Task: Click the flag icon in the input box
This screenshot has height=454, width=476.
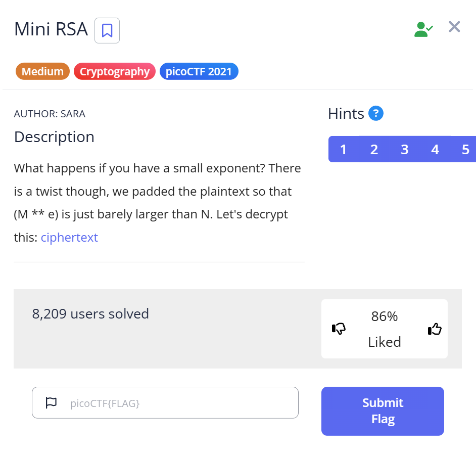Action: [51, 403]
